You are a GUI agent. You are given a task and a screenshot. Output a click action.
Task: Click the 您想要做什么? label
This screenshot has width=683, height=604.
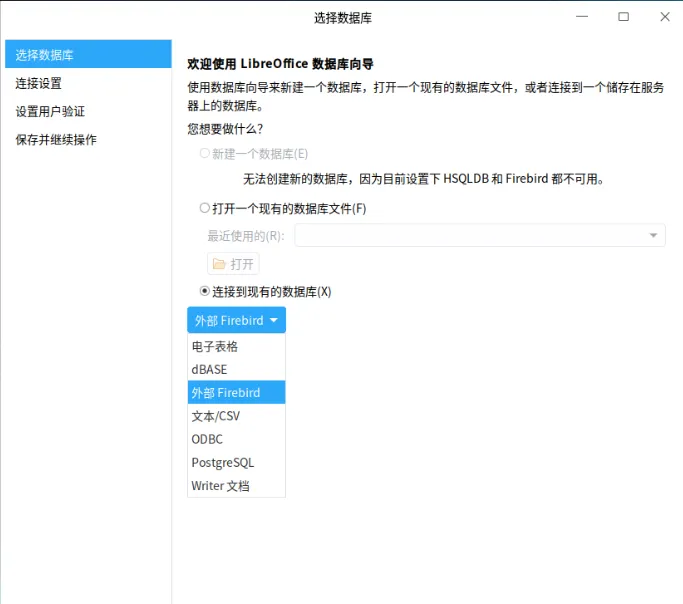[x=225, y=129]
